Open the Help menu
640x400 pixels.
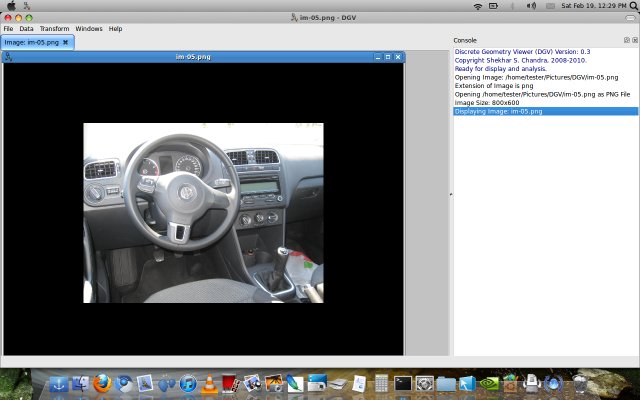116,29
